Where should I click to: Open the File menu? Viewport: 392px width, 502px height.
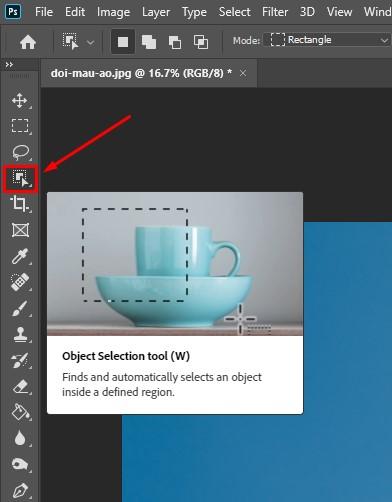pos(44,12)
